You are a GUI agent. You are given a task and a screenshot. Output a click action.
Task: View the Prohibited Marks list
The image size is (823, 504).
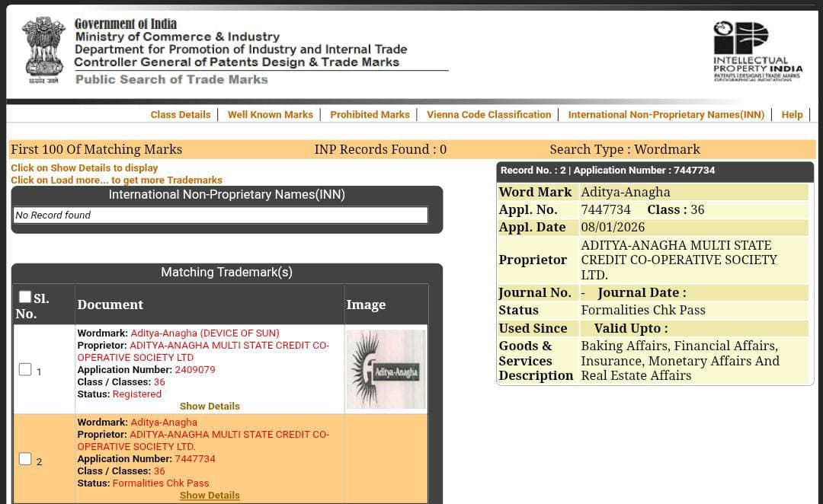(x=370, y=114)
